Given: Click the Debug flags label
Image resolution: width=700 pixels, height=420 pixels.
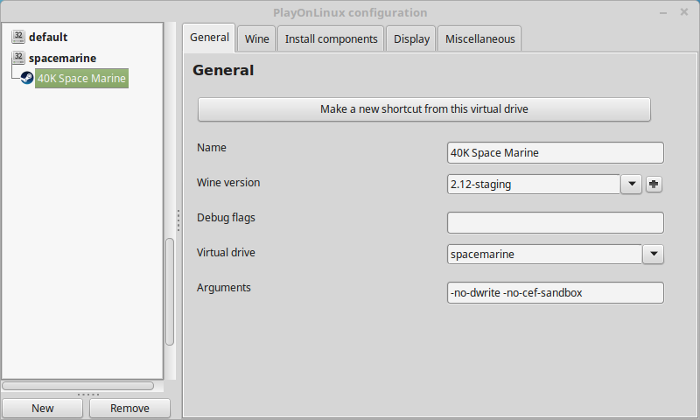Looking at the screenshot, I should (x=226, y=218).
